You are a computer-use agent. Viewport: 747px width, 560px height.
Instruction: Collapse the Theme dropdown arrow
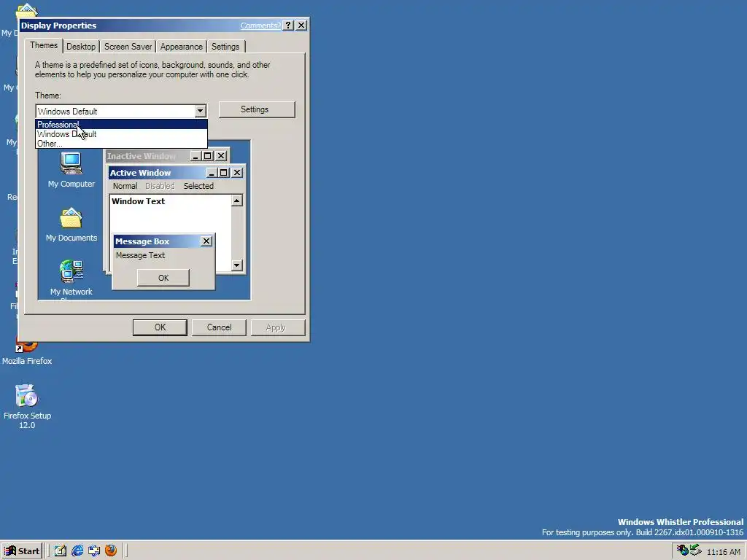pos(200,111)
